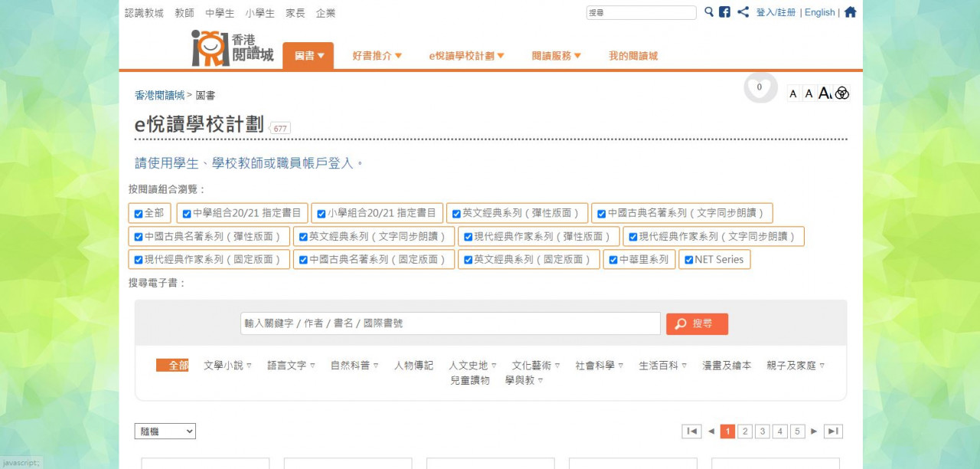Focus the keyword/author/ISBN search field
The width and height of the screenshot is (980, 469).
(x=450, y=323)
